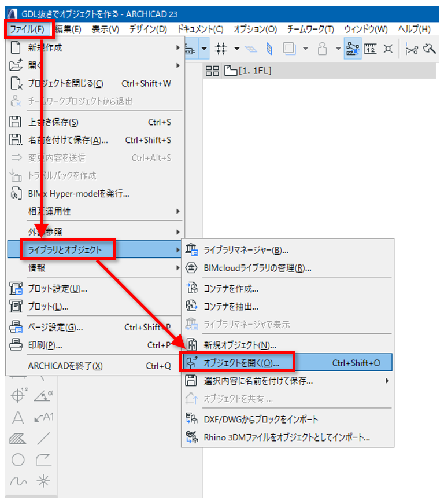Viewport: 444px width, 504px height.
Task: Select ライブラリとオブジェクト menu item
Action: pyautogui.click(x=95, y=250)
